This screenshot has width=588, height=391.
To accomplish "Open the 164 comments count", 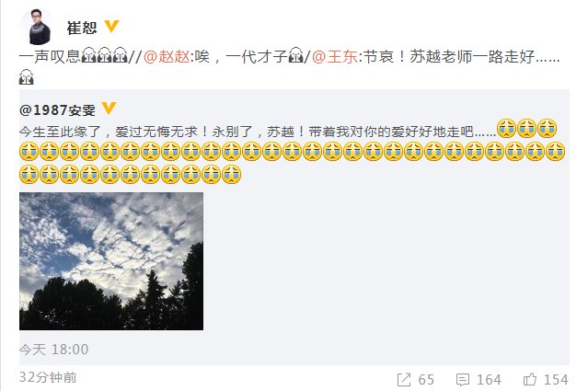I will point(489,380).
